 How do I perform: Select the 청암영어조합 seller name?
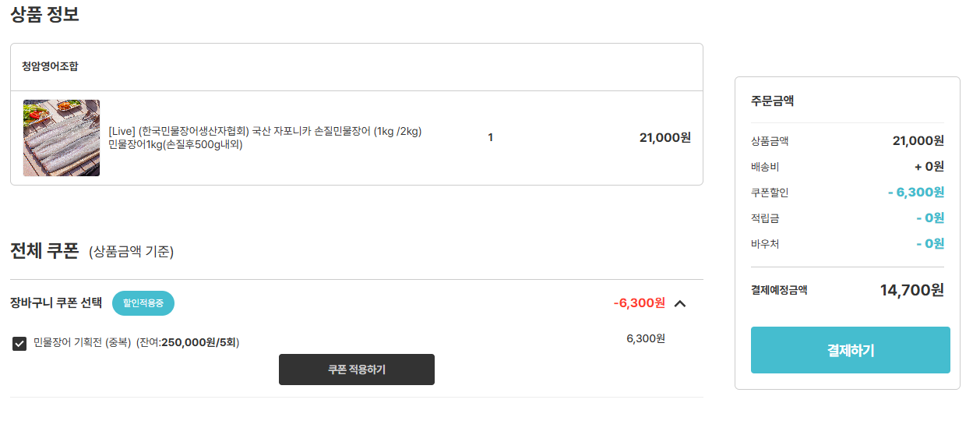[50, 66]
